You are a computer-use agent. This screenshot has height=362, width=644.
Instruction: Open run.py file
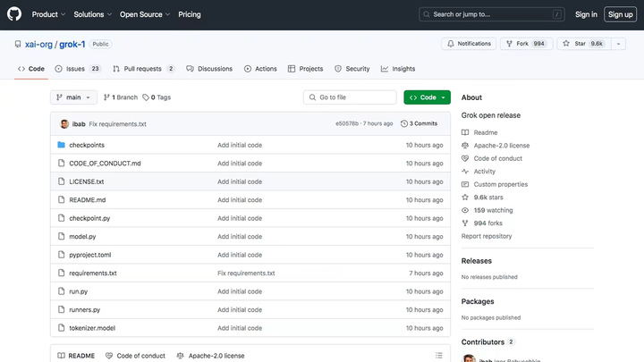(78, 291)
